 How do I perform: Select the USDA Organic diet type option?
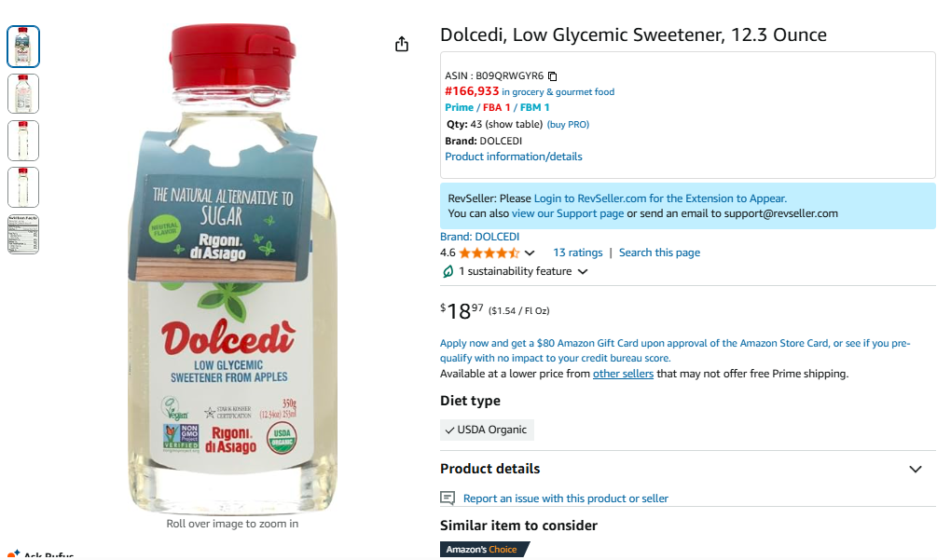pyautogui.click(x=487, y=430)
